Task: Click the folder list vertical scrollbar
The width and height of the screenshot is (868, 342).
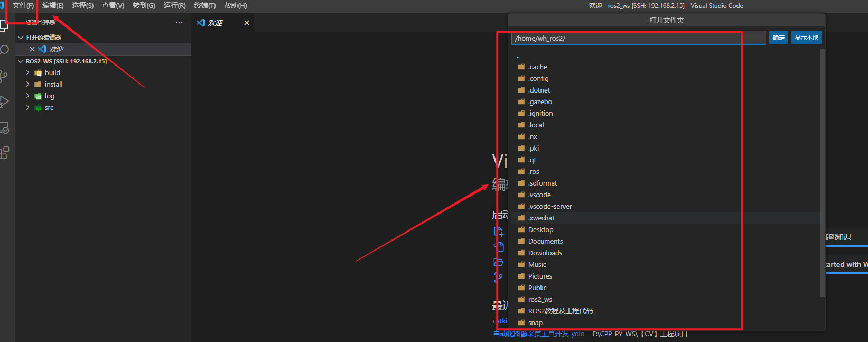Action: coord(822,173)
